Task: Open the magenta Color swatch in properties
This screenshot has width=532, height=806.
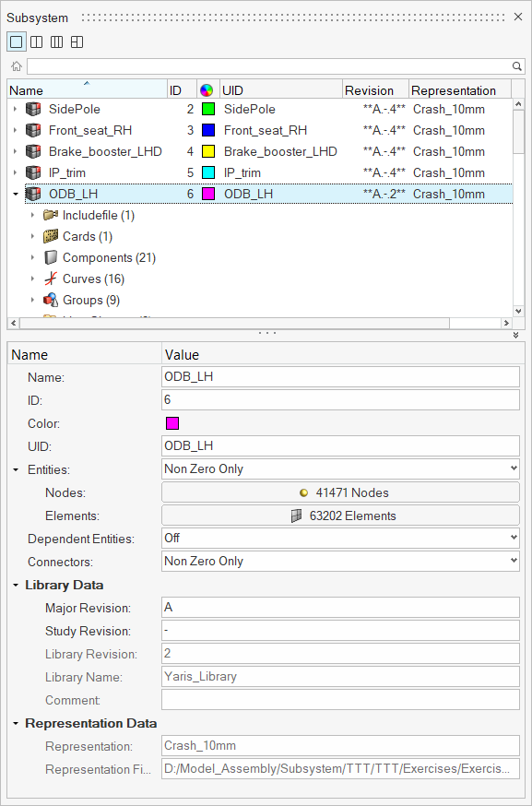Action: coord(172,423)
